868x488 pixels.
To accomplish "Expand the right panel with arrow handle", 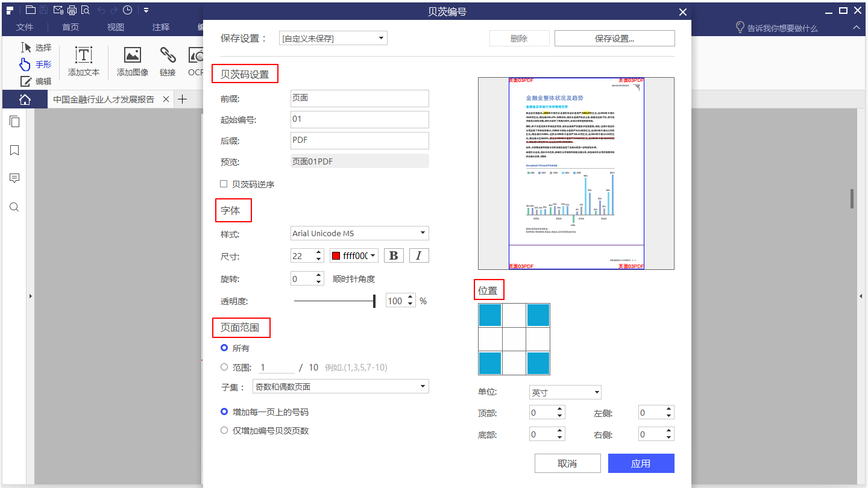I will pyautogui.click(x=861, y=296).
